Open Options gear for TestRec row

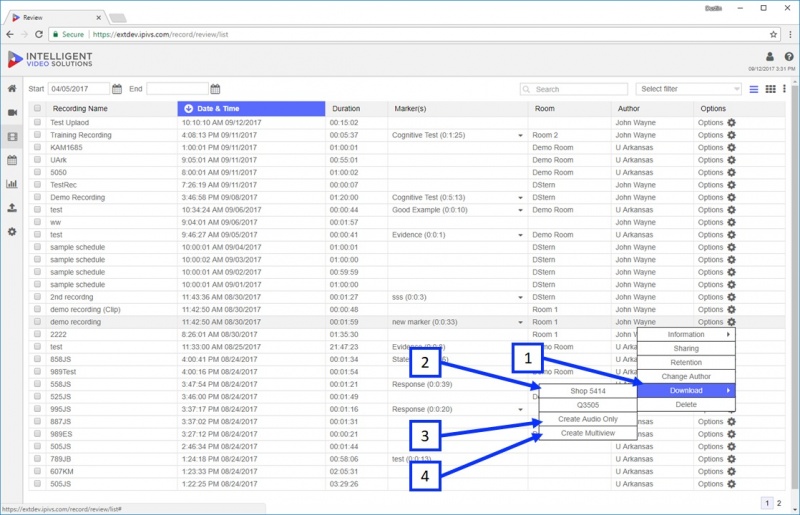(731, 185)
